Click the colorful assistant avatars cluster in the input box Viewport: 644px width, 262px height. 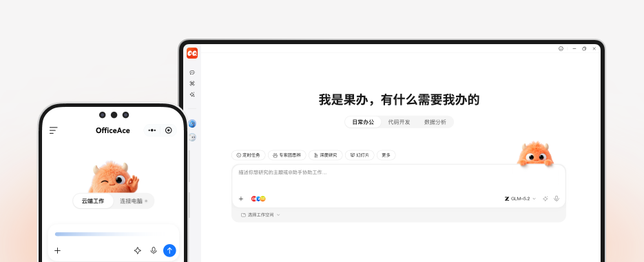(x=258, y=199)
